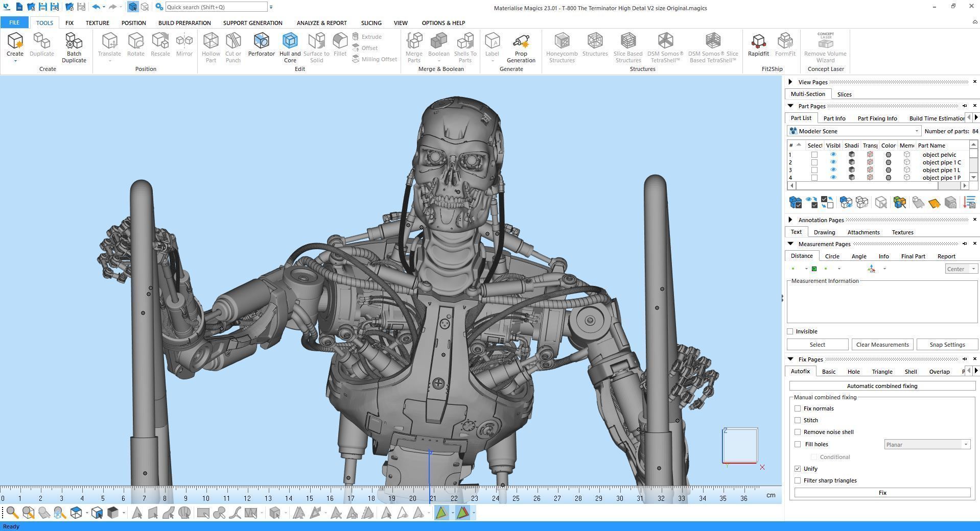Select the Perforator tool
The height and width of the screenshot is (531, 980).
click(261, 44)
